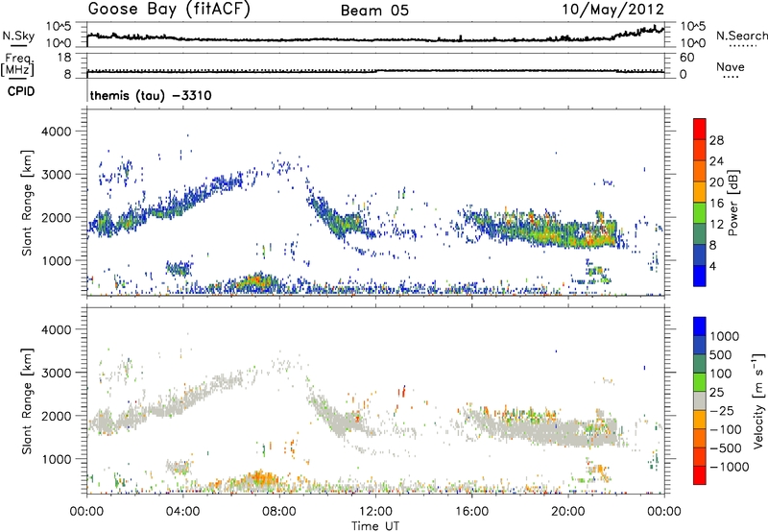Select the "N.Search" legend label
The height and width of the screenshot is (532, 768).
coord(741,36)
